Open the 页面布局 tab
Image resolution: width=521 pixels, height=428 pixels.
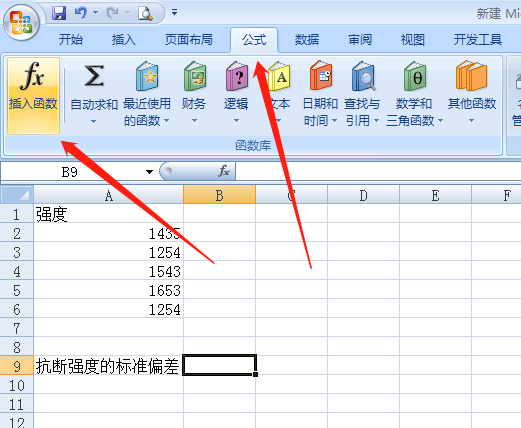click(189, 40)
